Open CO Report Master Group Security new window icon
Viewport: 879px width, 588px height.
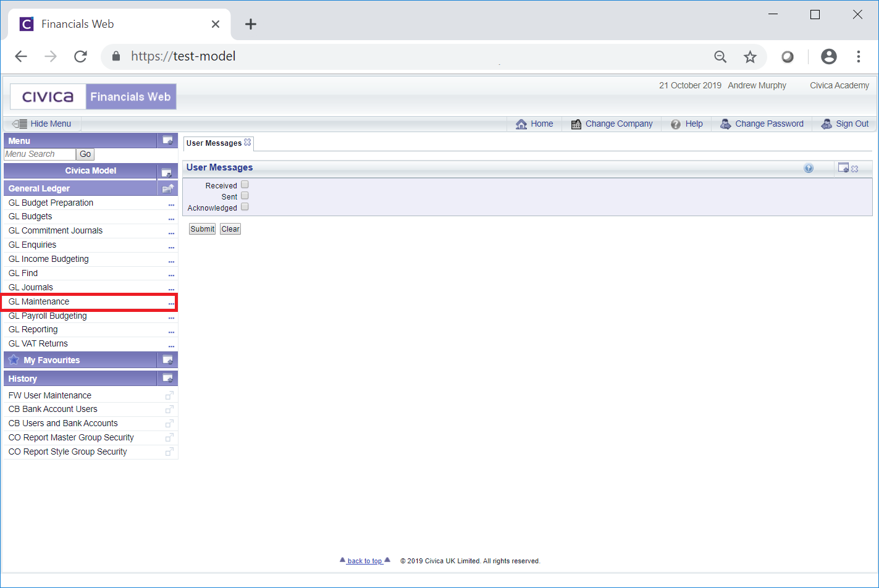[169, 438]
